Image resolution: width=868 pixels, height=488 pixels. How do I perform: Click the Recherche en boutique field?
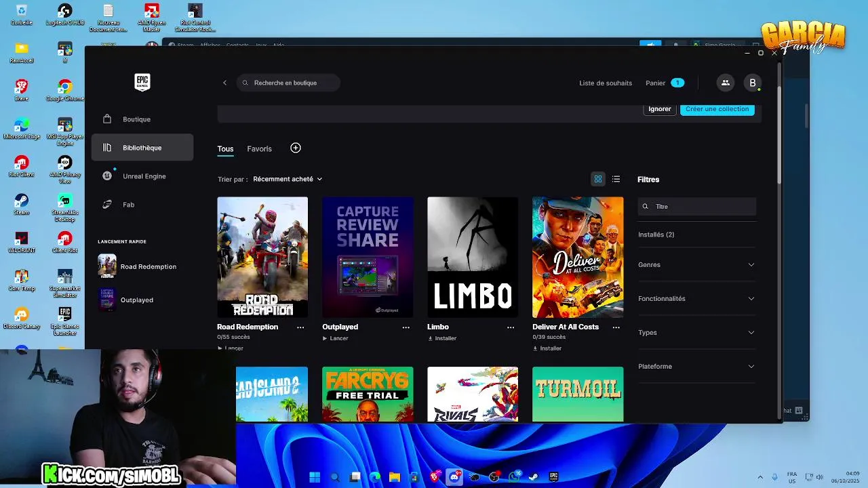288,83
